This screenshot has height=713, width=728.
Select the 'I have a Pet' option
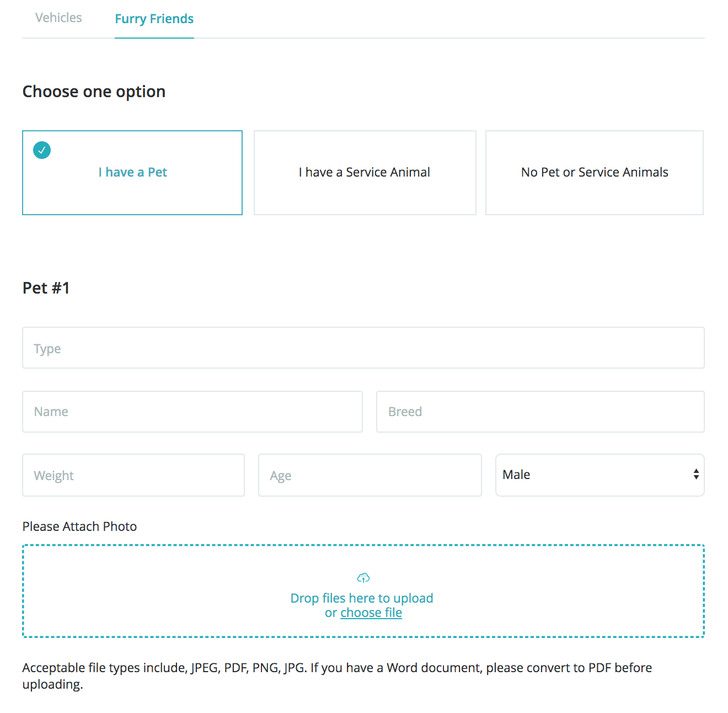(x=132, y=172)
